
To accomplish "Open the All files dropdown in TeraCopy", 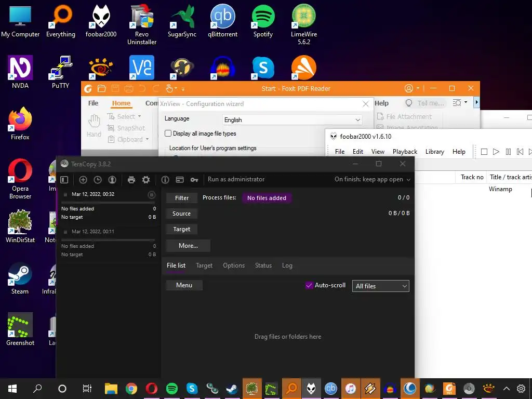I will pos(381,286).
